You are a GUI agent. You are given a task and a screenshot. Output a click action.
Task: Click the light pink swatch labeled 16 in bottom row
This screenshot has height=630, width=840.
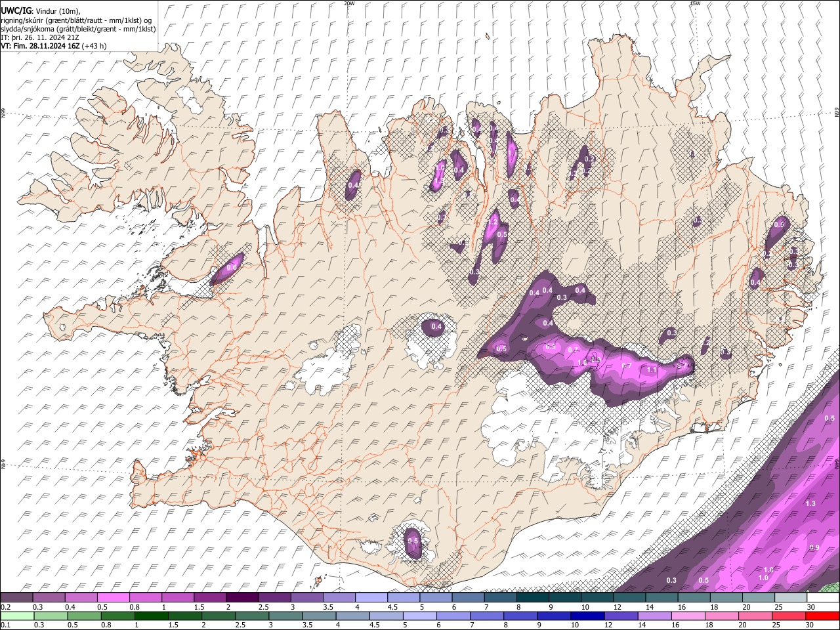(688, 616)
